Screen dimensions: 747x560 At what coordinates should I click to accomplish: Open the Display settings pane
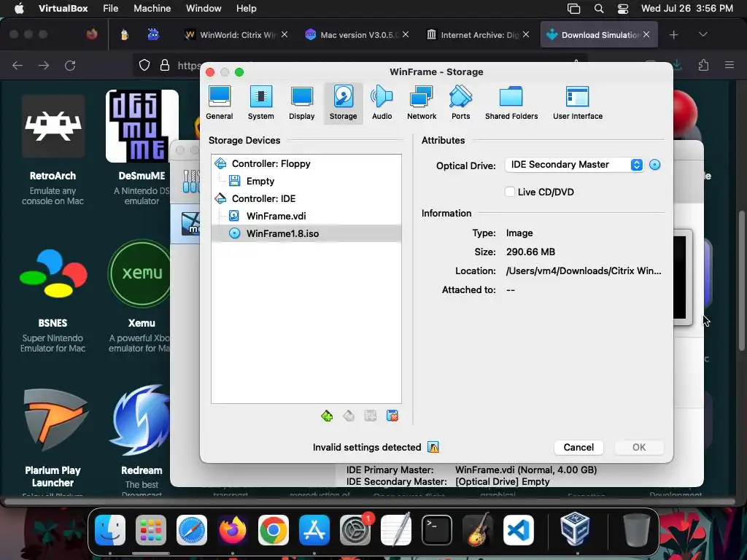pos(301,103)
